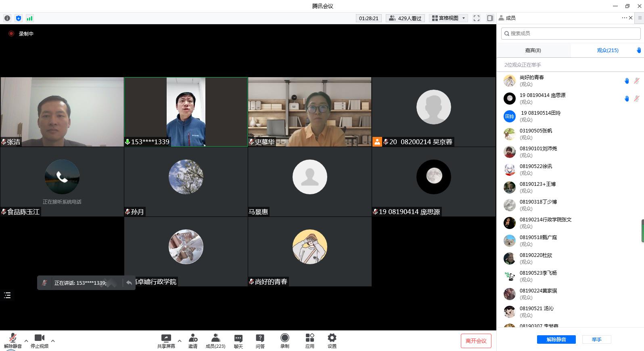Click the blue security shield icon
The image size is (644, 351).
pos(18,18)
